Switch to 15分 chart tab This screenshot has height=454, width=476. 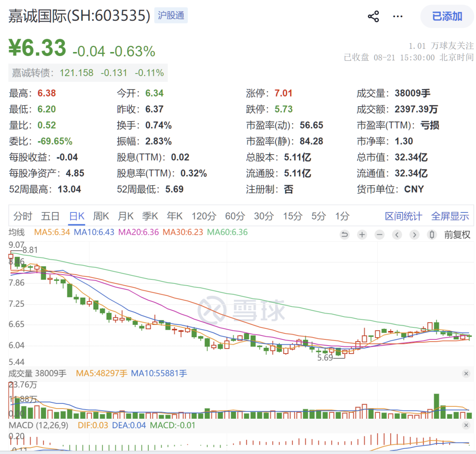[293, 216]
